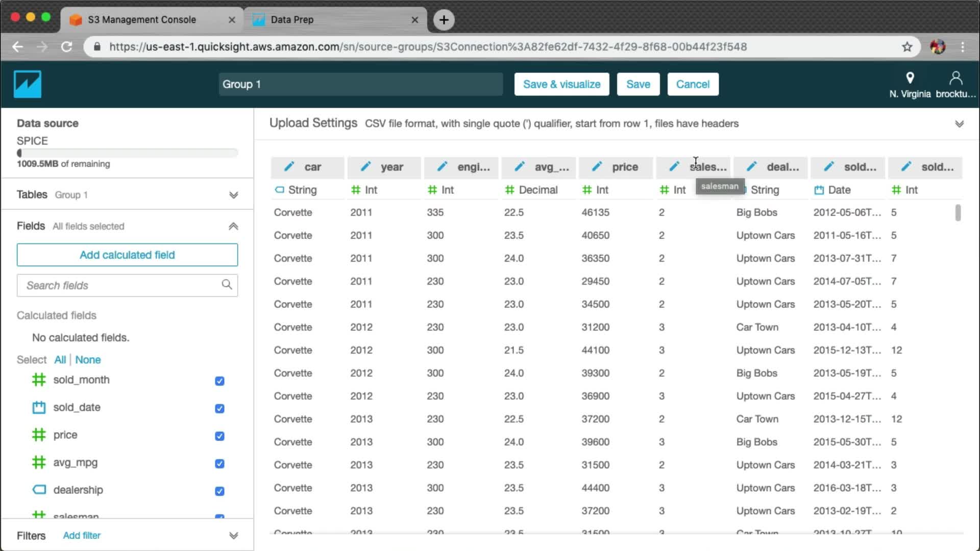Viewport: 980px width, 551px height.
Task: Expand the Tables Group 1 section
Action: (233, 195)
